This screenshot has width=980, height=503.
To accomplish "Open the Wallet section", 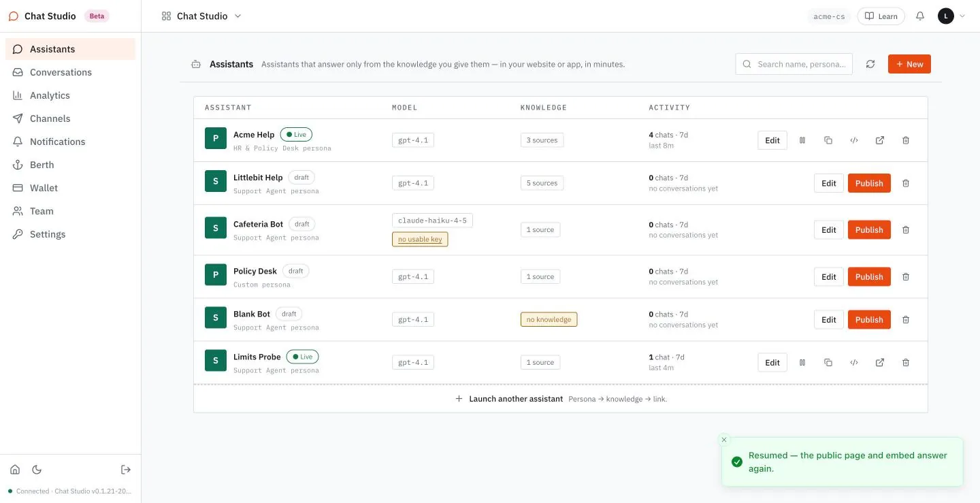I will click(71, 188).
